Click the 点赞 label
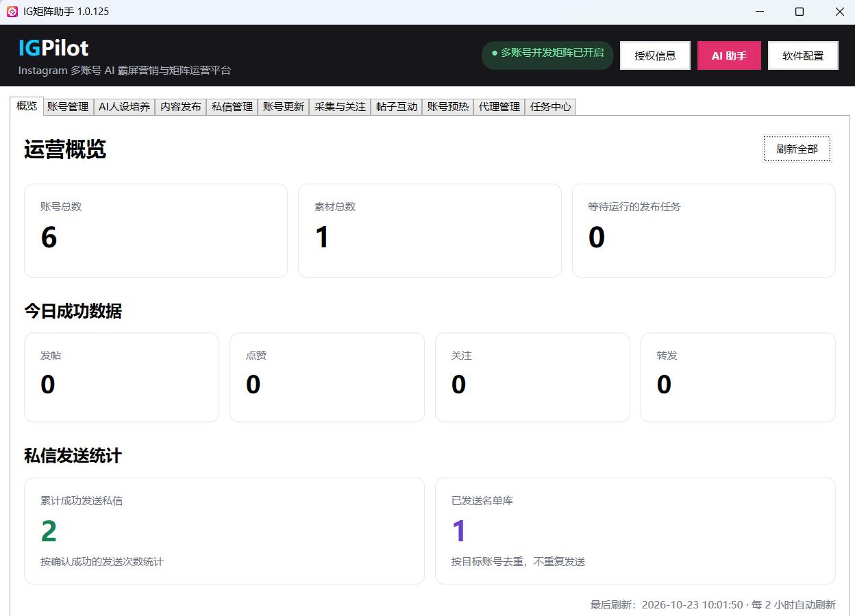 [x=256, y=356]
